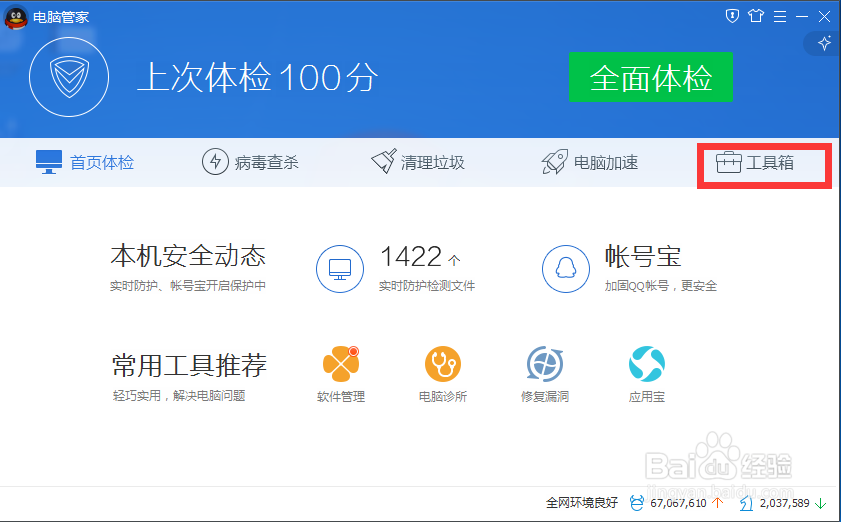Click the 软件管理 label
This screenshot has height=522, width=841.
[x=341, y=396]
